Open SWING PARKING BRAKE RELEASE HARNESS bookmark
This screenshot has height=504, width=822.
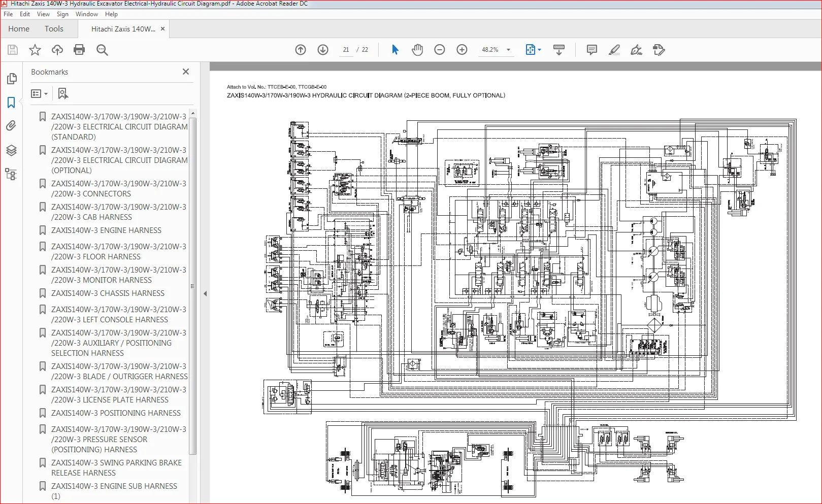pos(116,467)
